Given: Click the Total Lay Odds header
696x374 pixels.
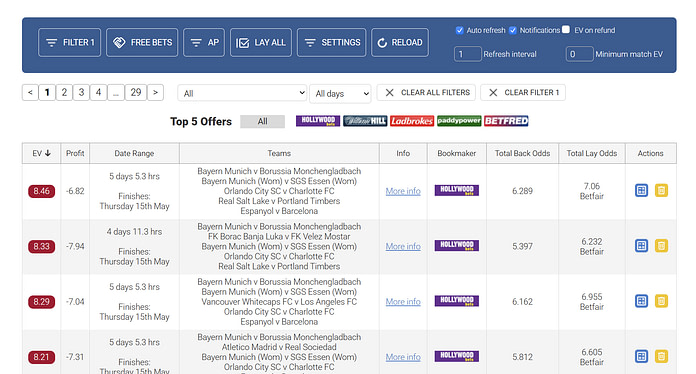Looking at the screenshot, I should [x=592, y=153].
